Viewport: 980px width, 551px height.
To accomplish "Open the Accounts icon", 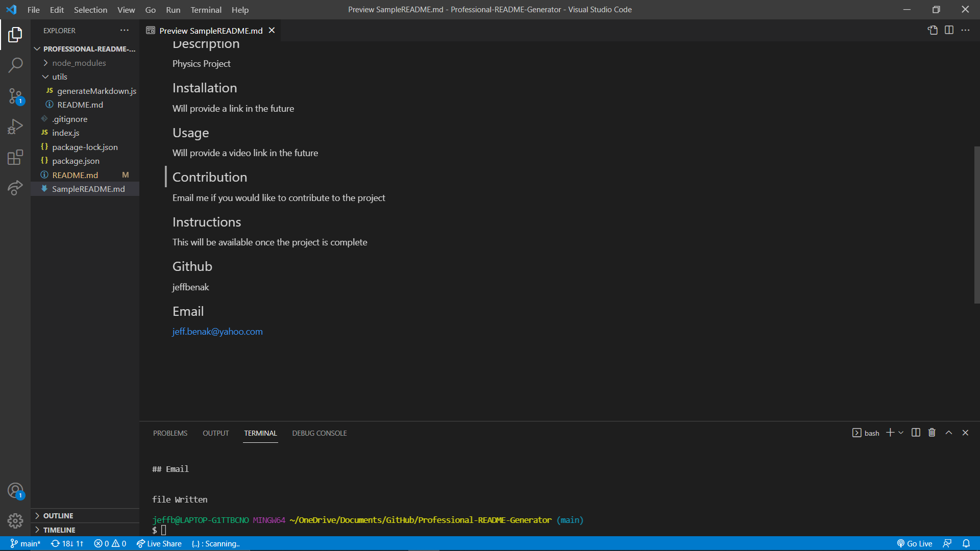I will (15, 490).
